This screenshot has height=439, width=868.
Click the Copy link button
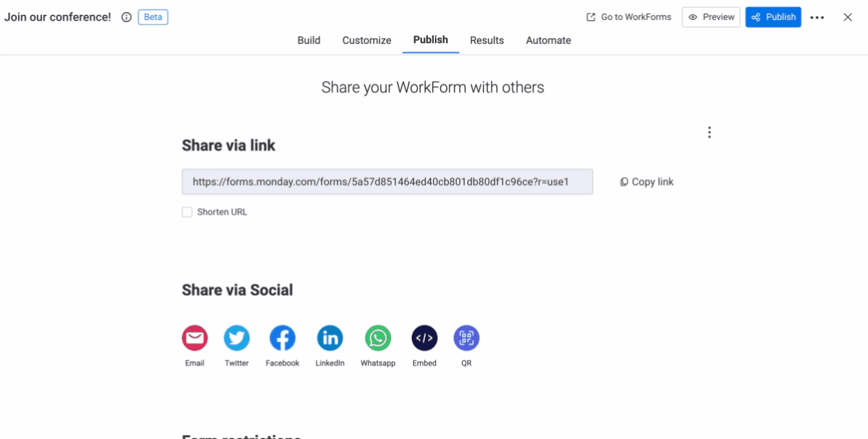[647, 182]
